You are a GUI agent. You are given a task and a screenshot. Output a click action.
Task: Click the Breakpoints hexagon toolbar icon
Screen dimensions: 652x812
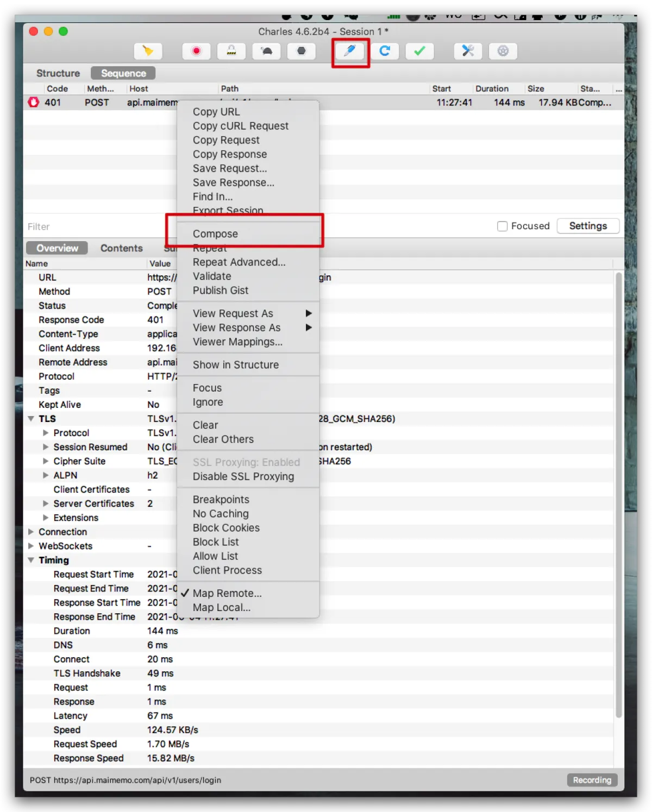click(x=302, y=51)
